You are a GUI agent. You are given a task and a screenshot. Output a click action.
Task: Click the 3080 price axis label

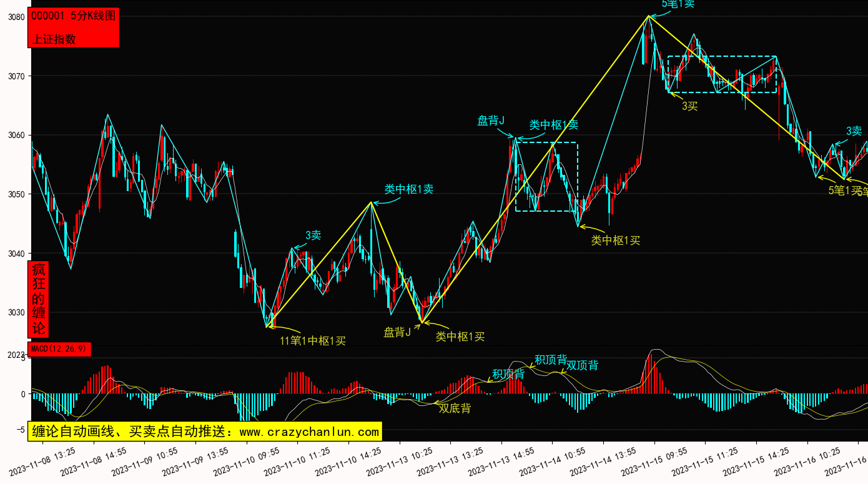16,17
